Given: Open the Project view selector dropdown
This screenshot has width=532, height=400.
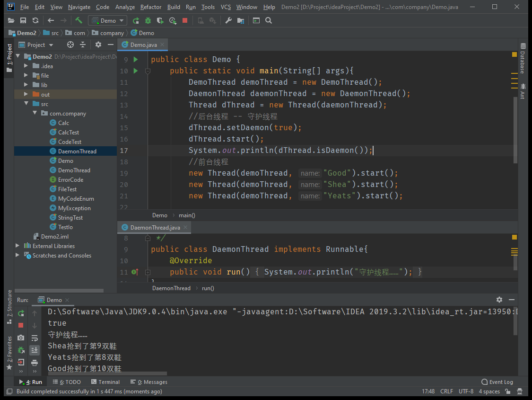Looking at the screenshot, I should pyautogui.click(x=36, y=45).
